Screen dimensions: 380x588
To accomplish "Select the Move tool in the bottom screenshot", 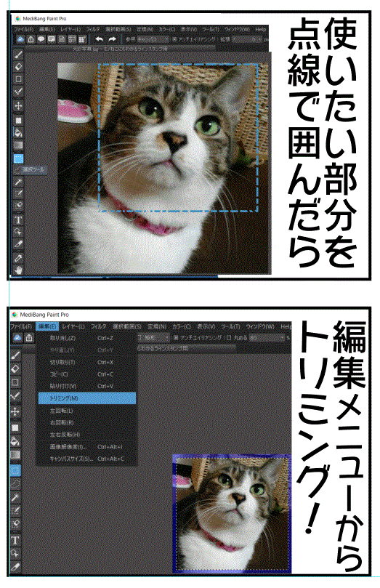I will (15, 412).
